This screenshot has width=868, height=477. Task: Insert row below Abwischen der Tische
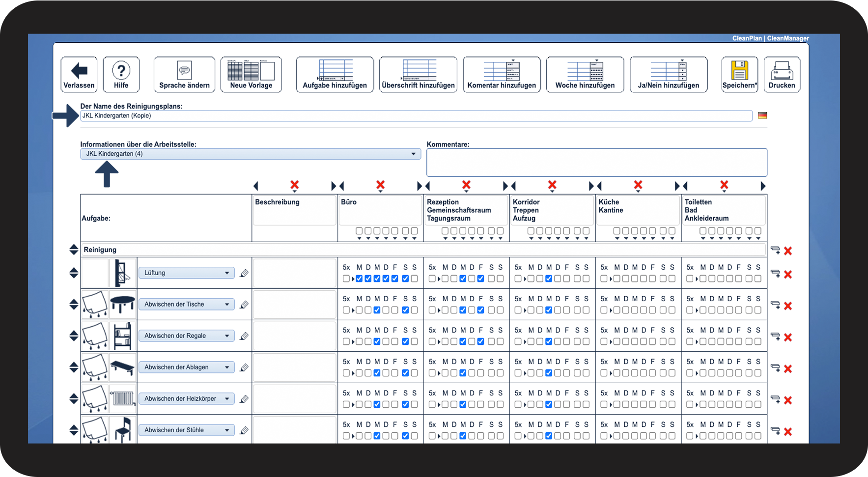775,305
